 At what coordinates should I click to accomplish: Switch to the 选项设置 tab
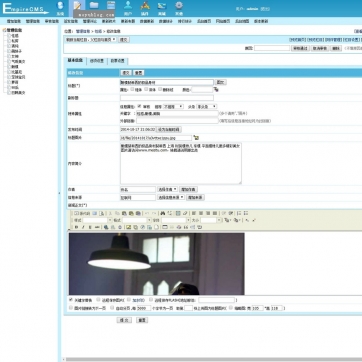[x=97, y=61]
